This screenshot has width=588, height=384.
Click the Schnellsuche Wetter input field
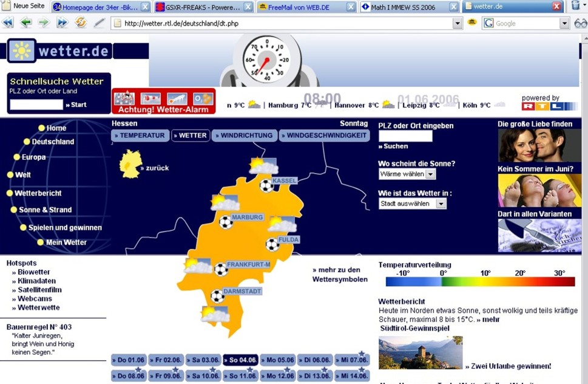[36, 105]
